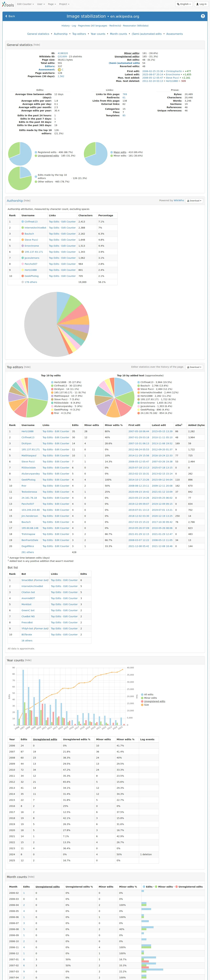
Task: Jump to Year counts in the section nav
Action: pyautogui.click(x=98, y=34)
